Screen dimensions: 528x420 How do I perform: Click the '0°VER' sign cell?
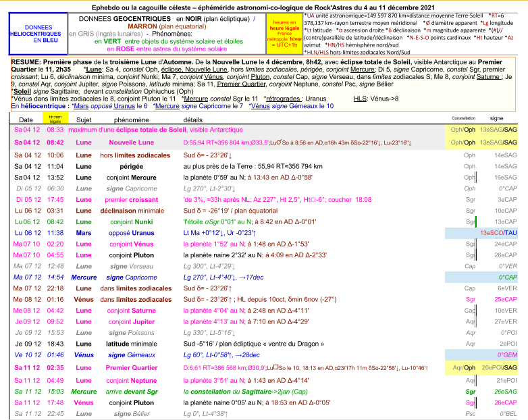[508, 267]
